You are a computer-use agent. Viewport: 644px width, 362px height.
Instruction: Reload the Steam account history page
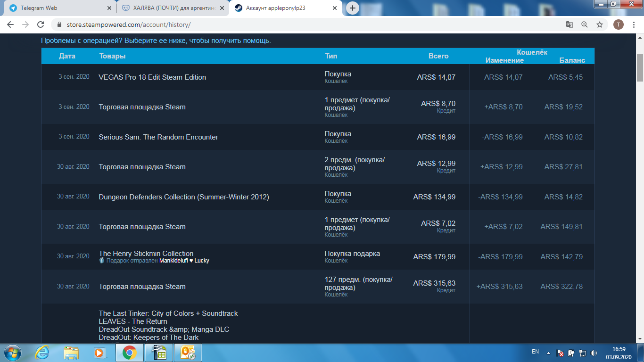coord(41,25)
